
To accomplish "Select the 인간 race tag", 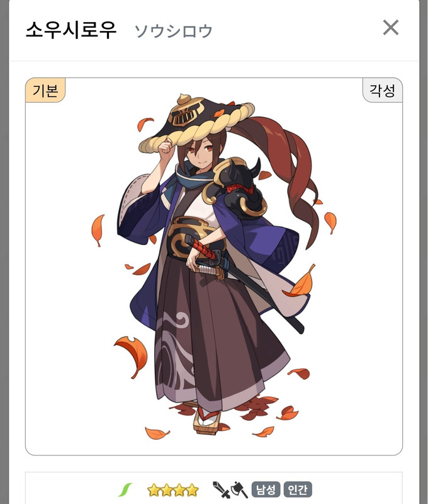I will click(x=298, y=490).
